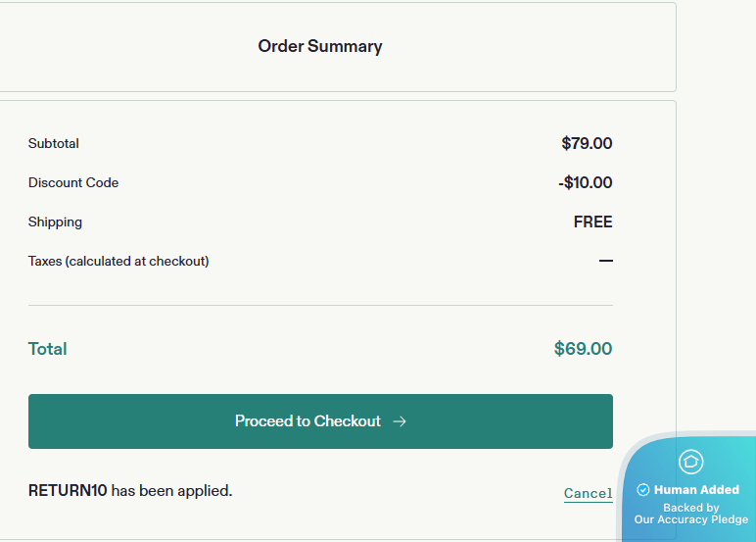Click the house icon in the badge
The image size is (756, 542).
[x=691, y=462]
